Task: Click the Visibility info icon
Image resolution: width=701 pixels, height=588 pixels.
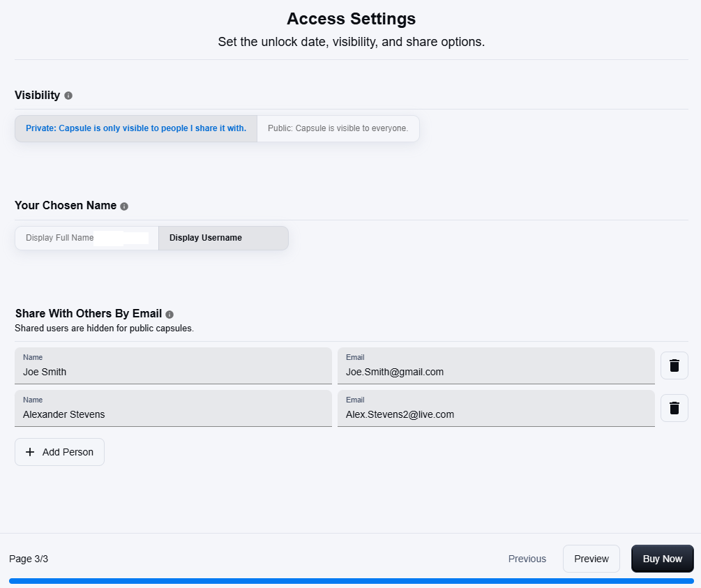Action: coord(68,96)
